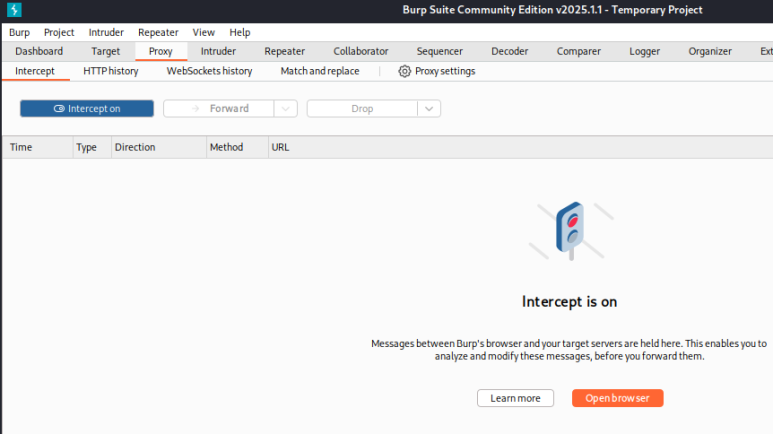Click the Drop button
This screenshot has width=773, height=434.
tap(362, 108)
